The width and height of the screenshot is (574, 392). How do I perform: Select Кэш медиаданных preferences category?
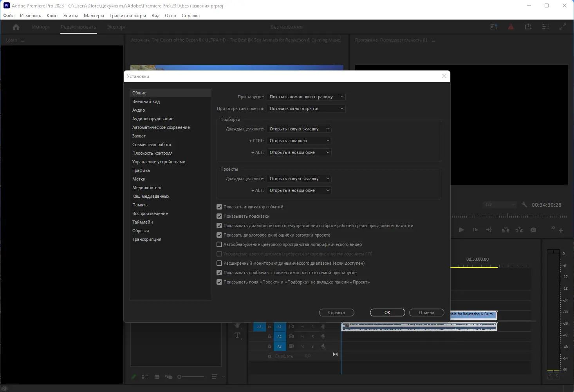click(171, 196)
